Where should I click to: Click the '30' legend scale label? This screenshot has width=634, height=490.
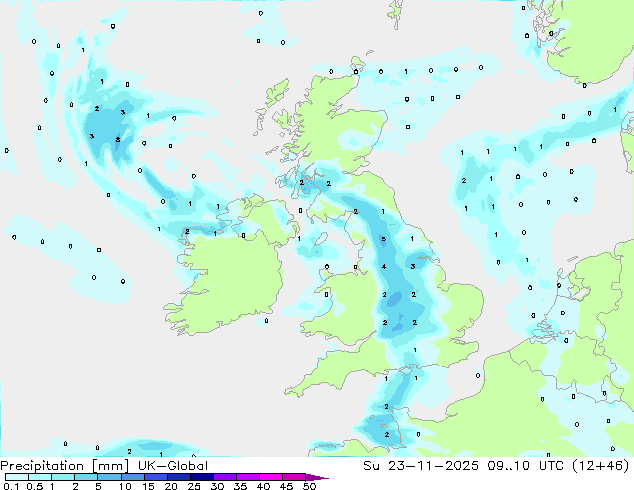pyautogui.click(x=217, y=486)
